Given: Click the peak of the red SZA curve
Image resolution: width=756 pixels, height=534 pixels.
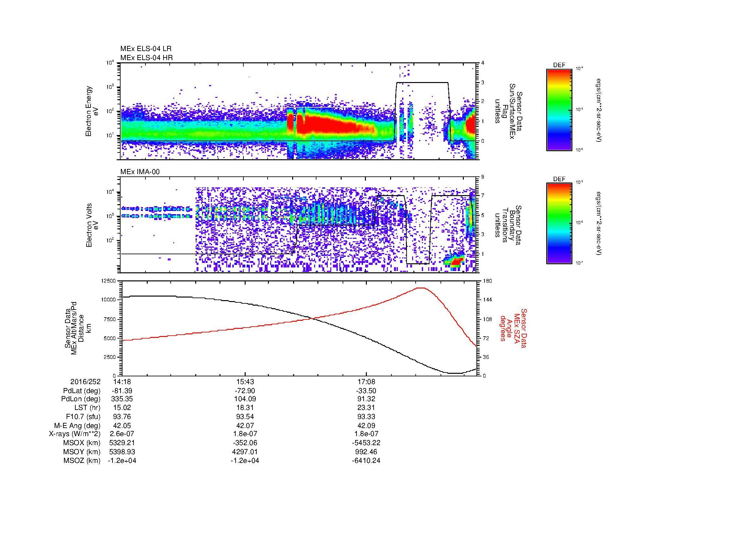Looking at the screenshot, I should coord(421,288).
